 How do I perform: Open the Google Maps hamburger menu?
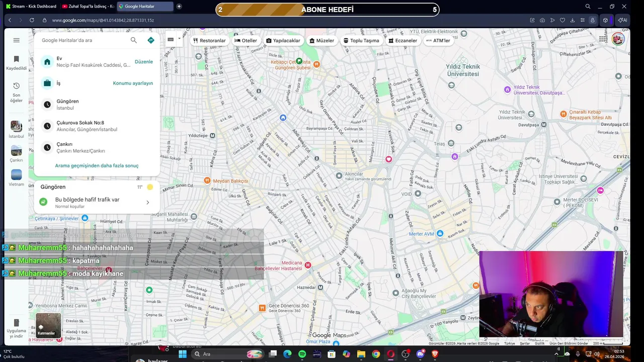(x=16, y=40)
